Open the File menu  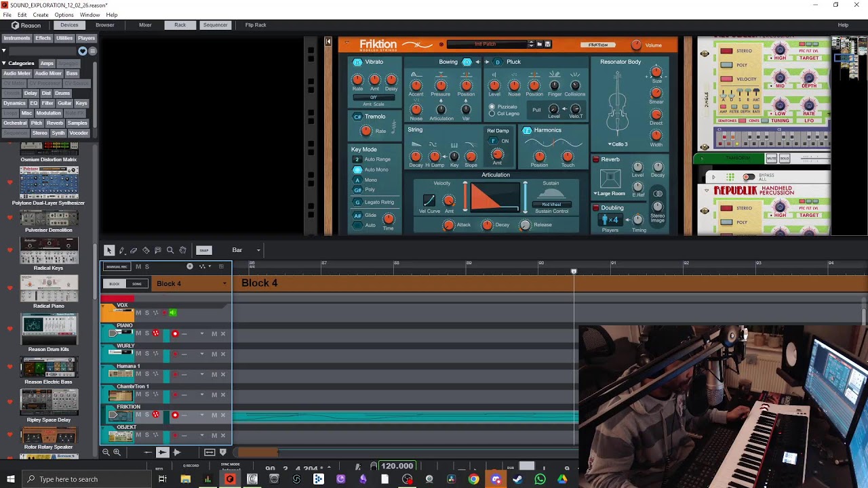click(7, 15)
